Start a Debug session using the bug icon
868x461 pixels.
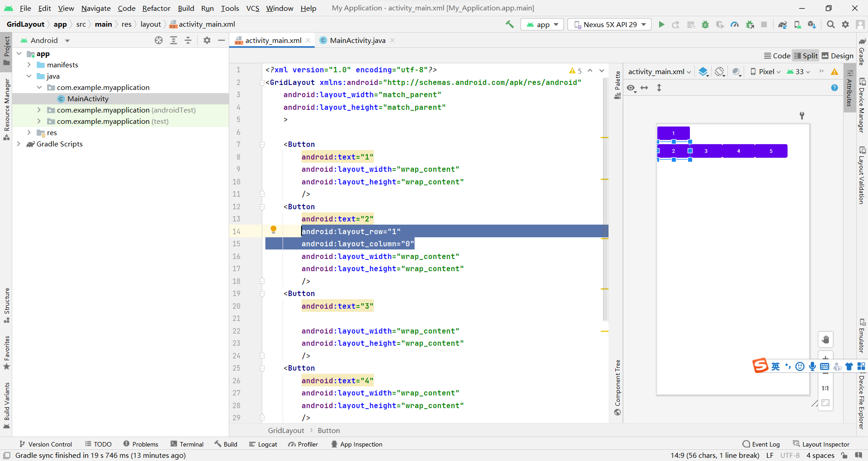coord(705,24)
